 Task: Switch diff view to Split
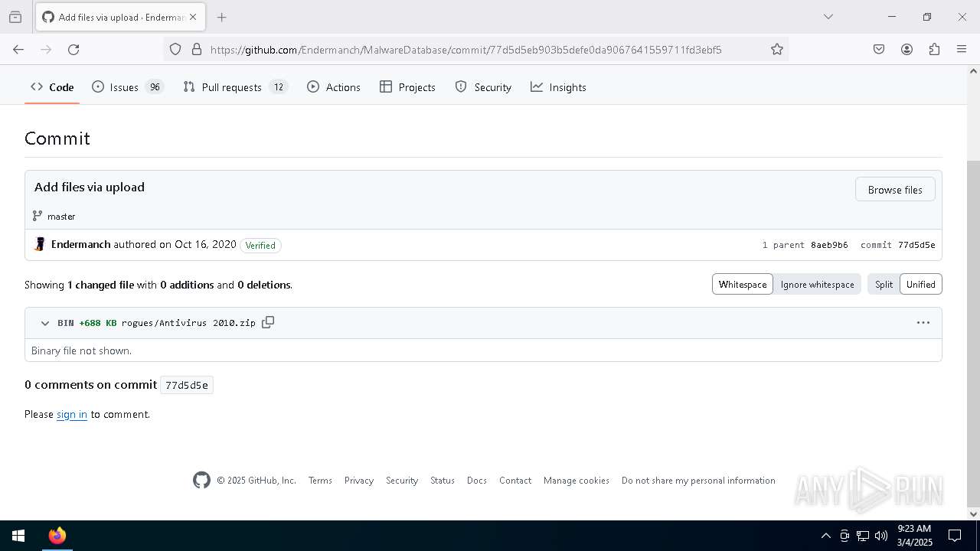(x=884, y=285)
